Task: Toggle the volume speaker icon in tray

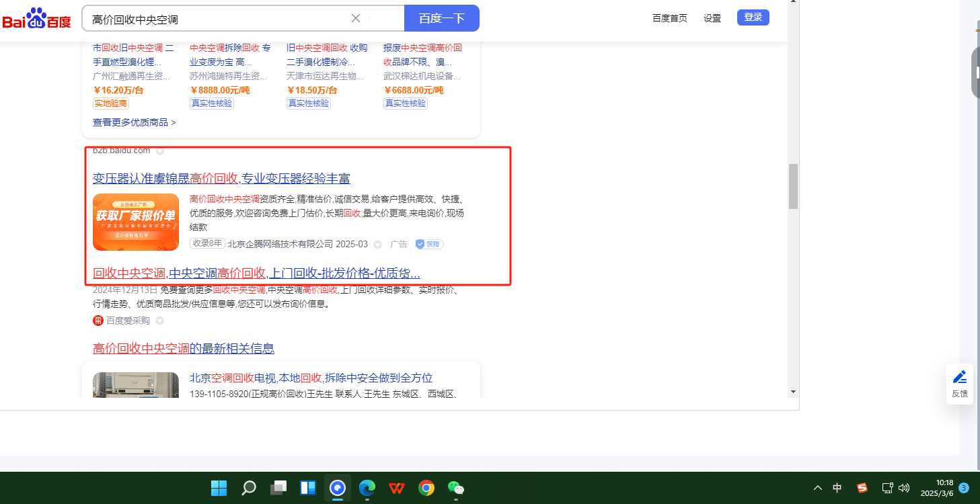Action: tap(904, 488)
